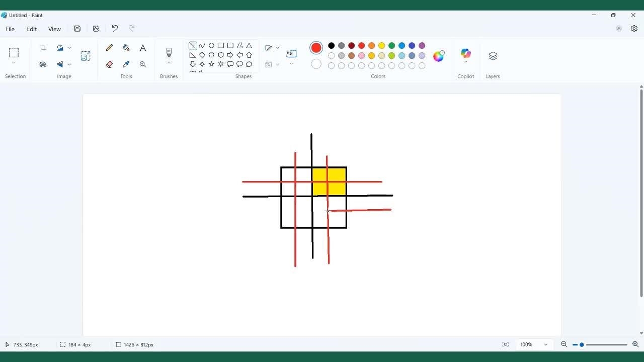Choose the Text tool
This screenshot has width=644, height=362.
coord(143,48)
